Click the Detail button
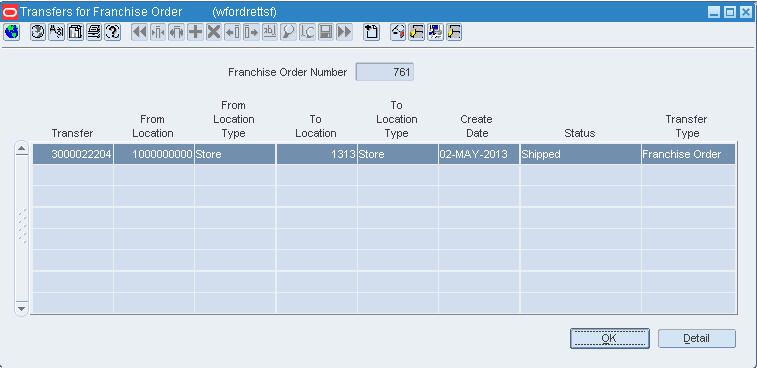Viewport: 757px width, 368px height. tap(697, 338)
